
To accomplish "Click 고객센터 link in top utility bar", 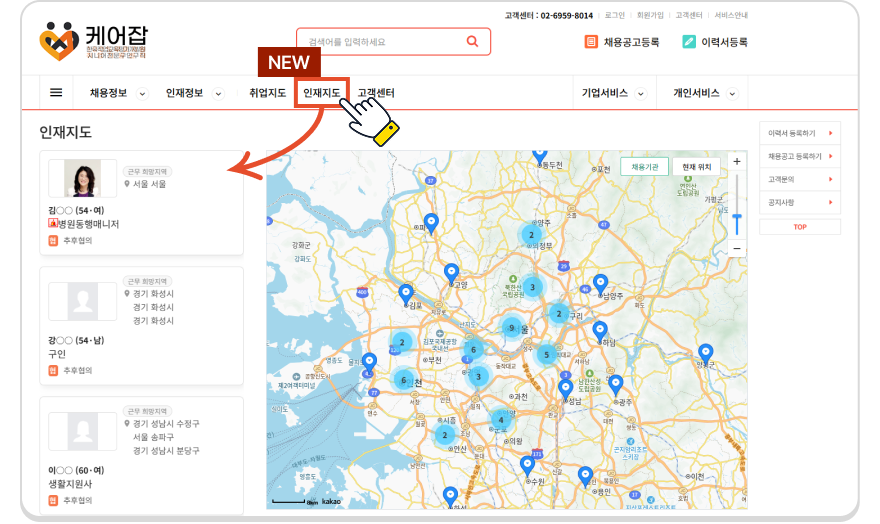I will point(689,16).
